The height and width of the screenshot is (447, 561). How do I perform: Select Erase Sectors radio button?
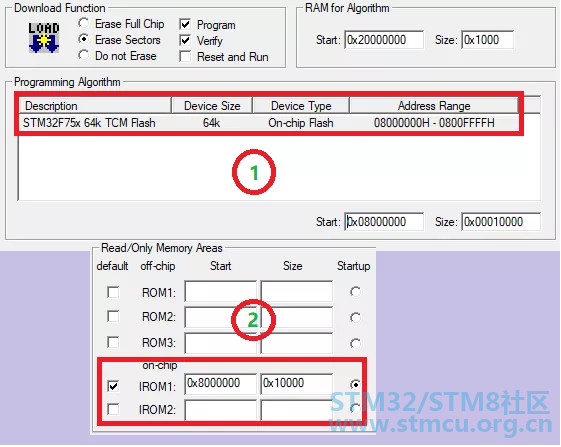[x=83, y=39]
